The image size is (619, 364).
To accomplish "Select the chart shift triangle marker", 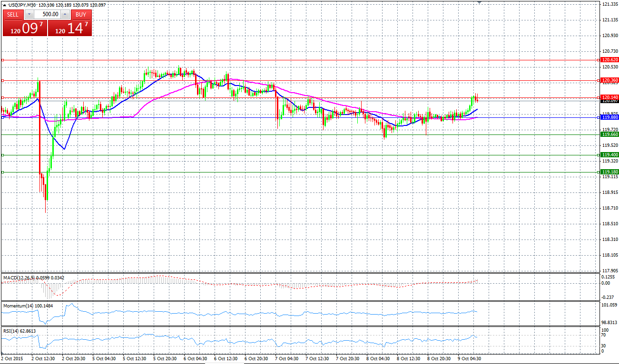I will coord(479,2).
